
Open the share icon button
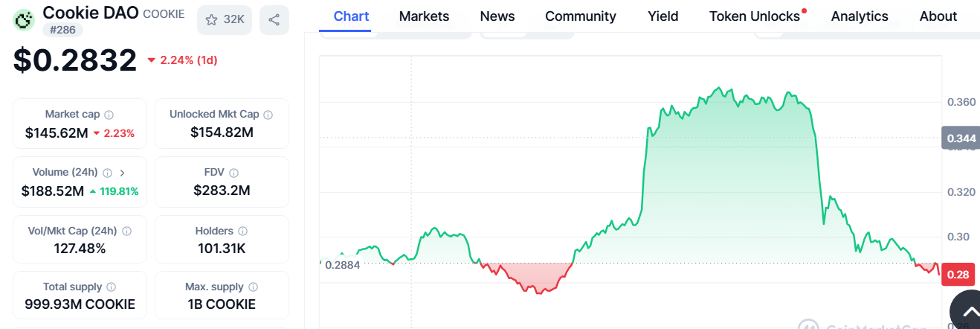click(x=274, y=20)
